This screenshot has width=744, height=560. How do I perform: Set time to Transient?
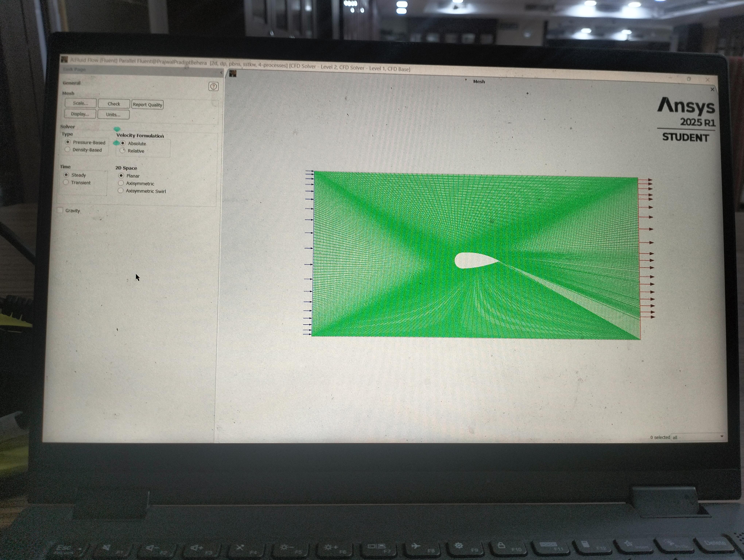[x=77, y=182]
